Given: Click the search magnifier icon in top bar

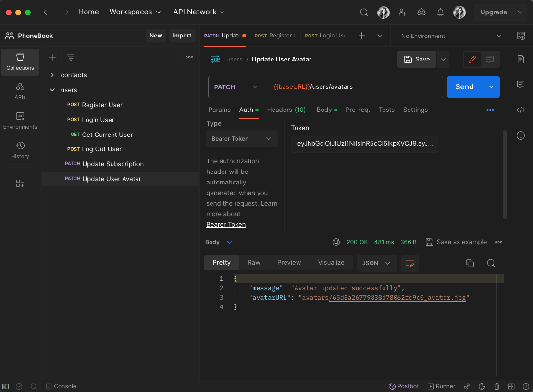Looking at the screenshot, I should click(364, 12).
